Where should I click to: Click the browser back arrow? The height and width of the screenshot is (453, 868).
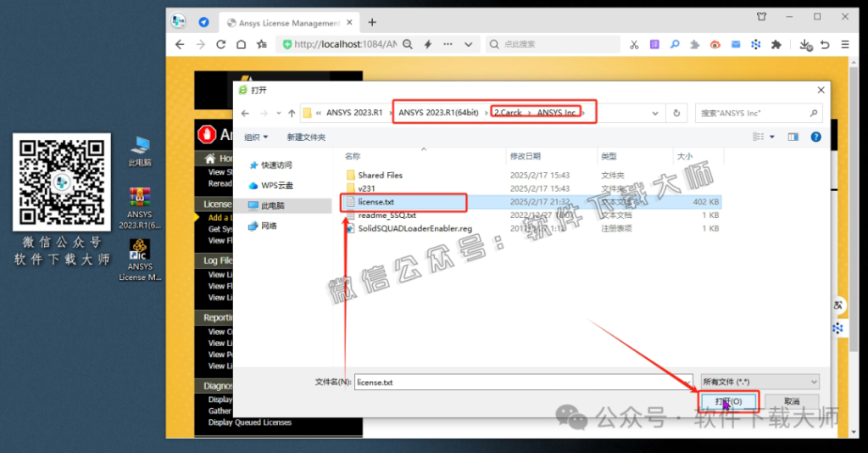click(180, 44)
